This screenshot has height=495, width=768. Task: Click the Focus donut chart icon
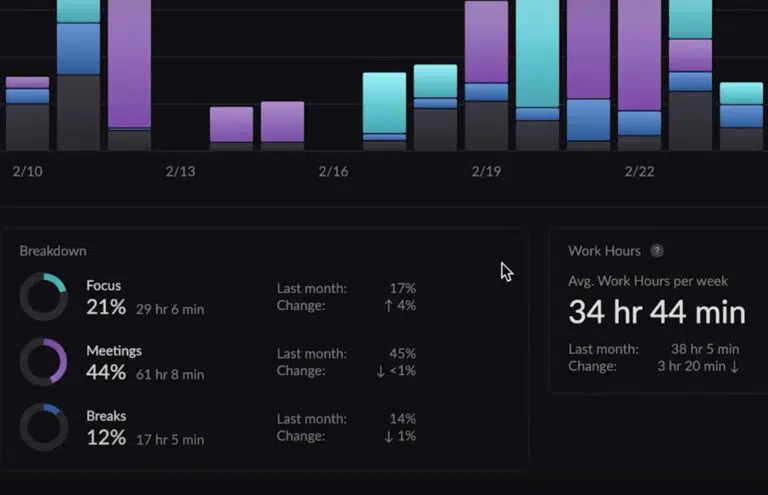pos(44,297)
